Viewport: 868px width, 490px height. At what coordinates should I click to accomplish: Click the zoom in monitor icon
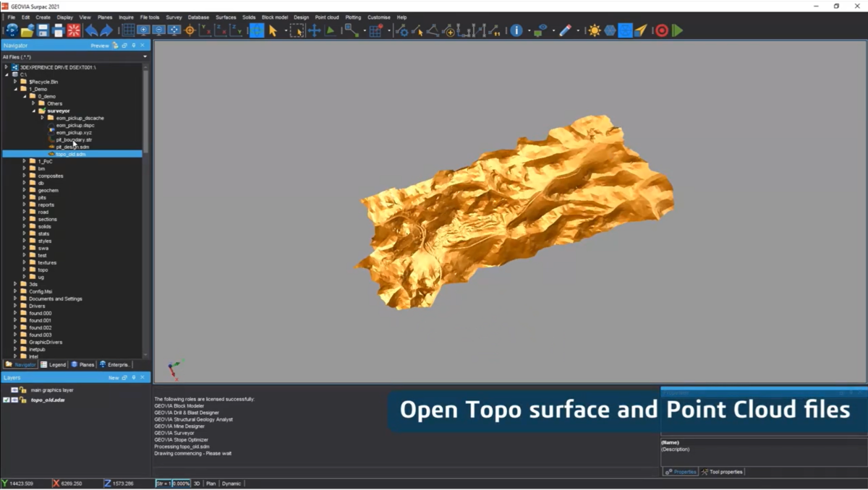(143, 30)
